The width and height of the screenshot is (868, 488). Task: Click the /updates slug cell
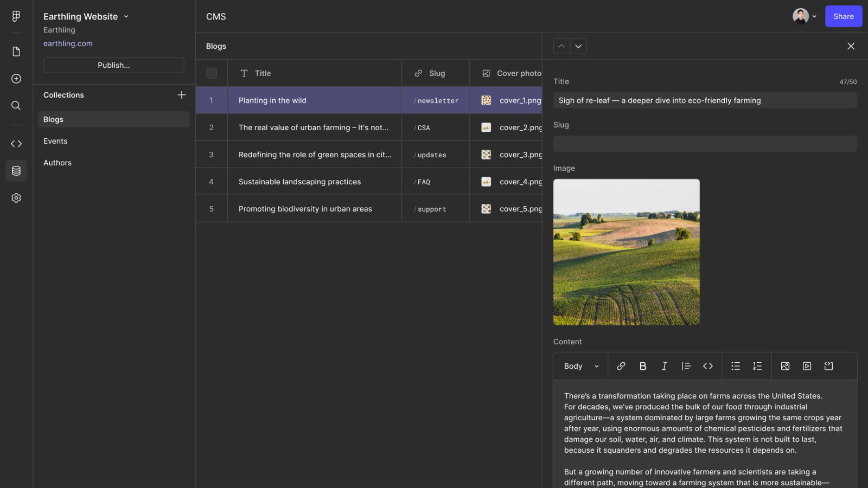(x=436, y=155)
